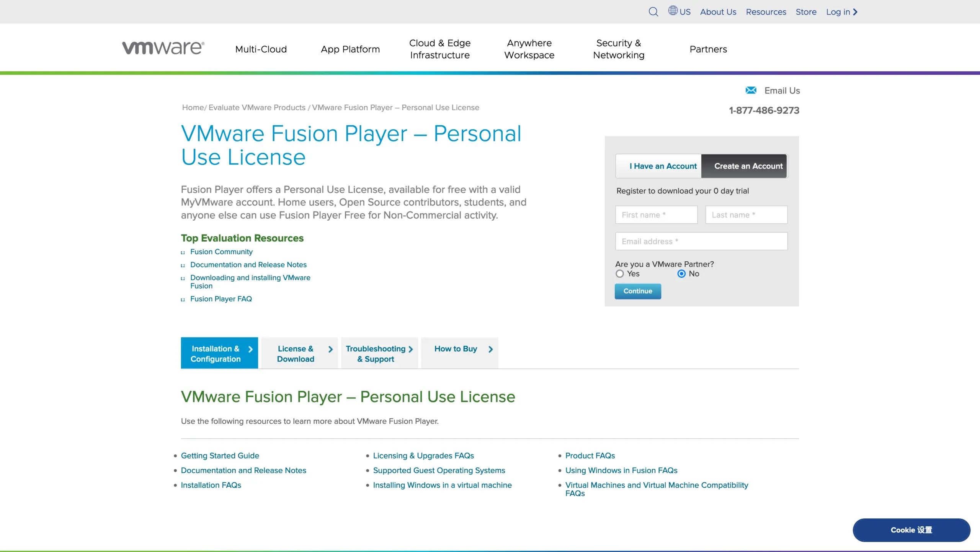Click the Log in chevron arrow
Viewport: 980px width, 552px height.
855,12
